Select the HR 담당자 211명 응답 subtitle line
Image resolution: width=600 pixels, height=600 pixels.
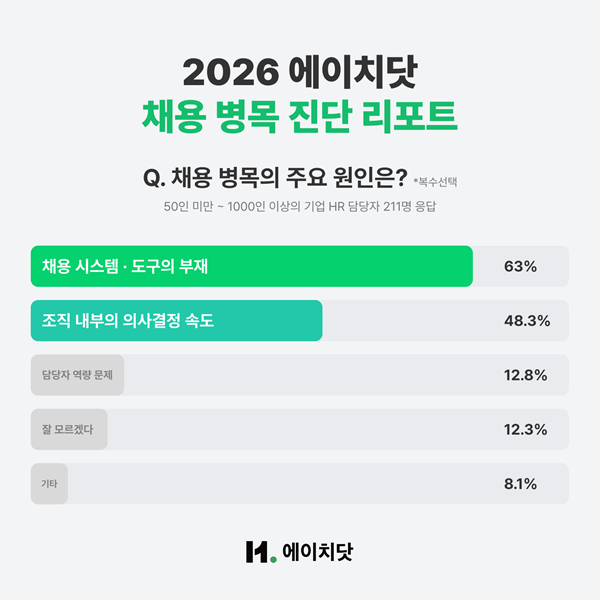tap(300, 206)
